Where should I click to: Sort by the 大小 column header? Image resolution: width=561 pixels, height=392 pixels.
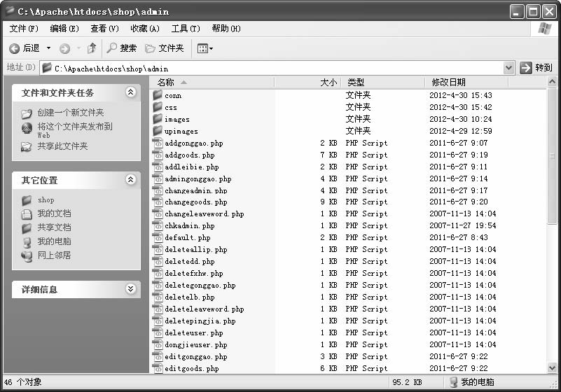307,83
